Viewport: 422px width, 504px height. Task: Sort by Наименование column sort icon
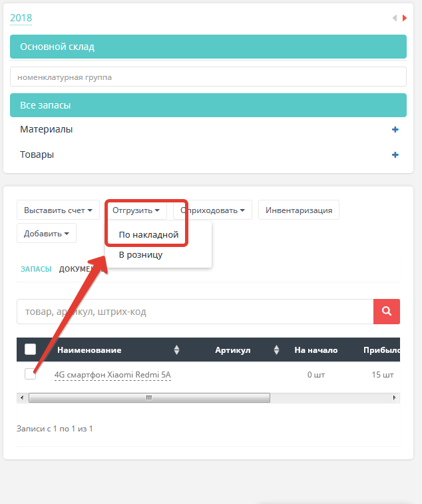(176, 350)
